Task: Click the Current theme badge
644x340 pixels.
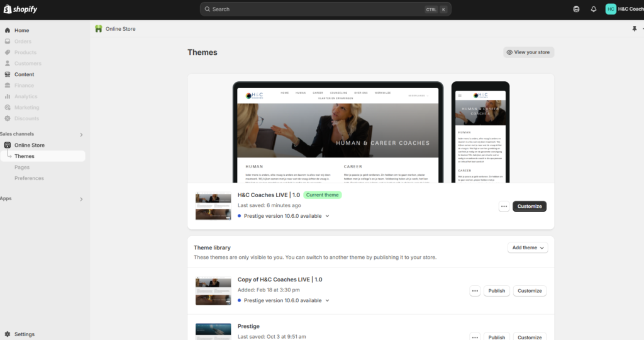Action: tap(323, 195)
